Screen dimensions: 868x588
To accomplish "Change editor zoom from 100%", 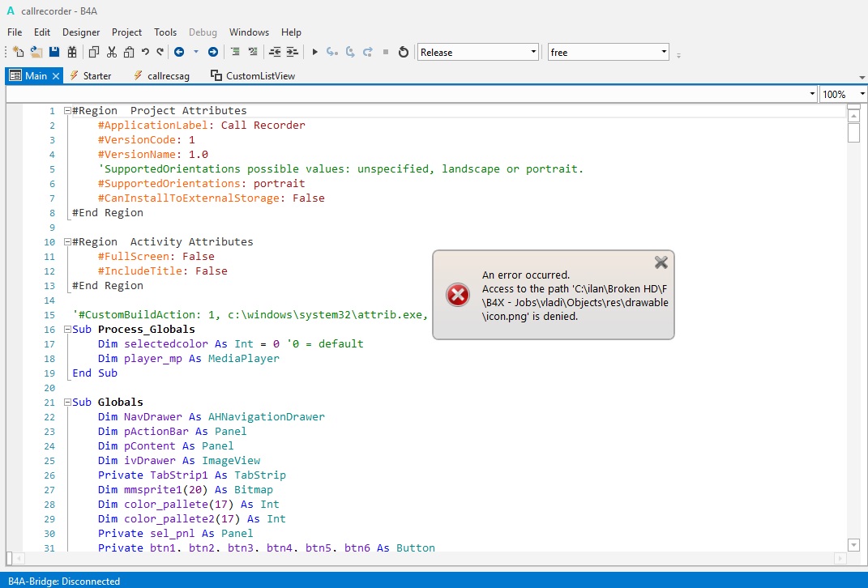I will (x=843, y=94).
